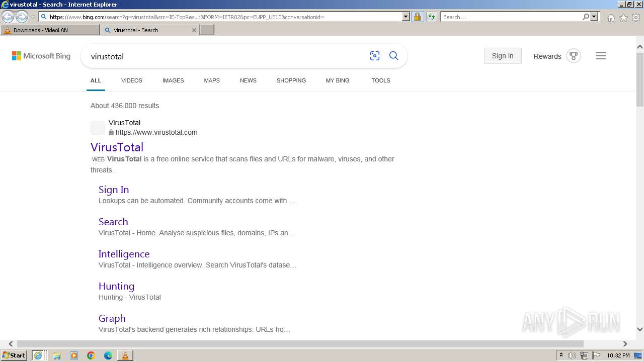Click the Bing search magnifier icon
This screenshot has width=644, height=362.
[x=394, y=56]
